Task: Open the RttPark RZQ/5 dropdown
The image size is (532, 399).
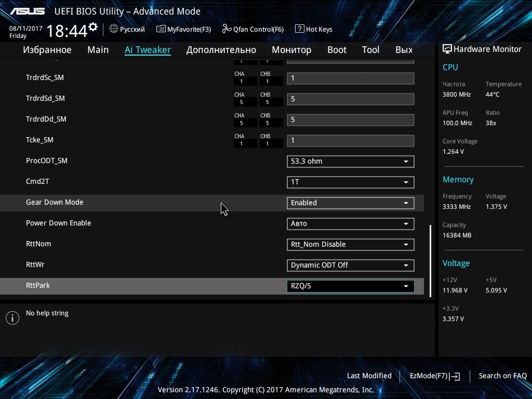Action: point(351,286)
